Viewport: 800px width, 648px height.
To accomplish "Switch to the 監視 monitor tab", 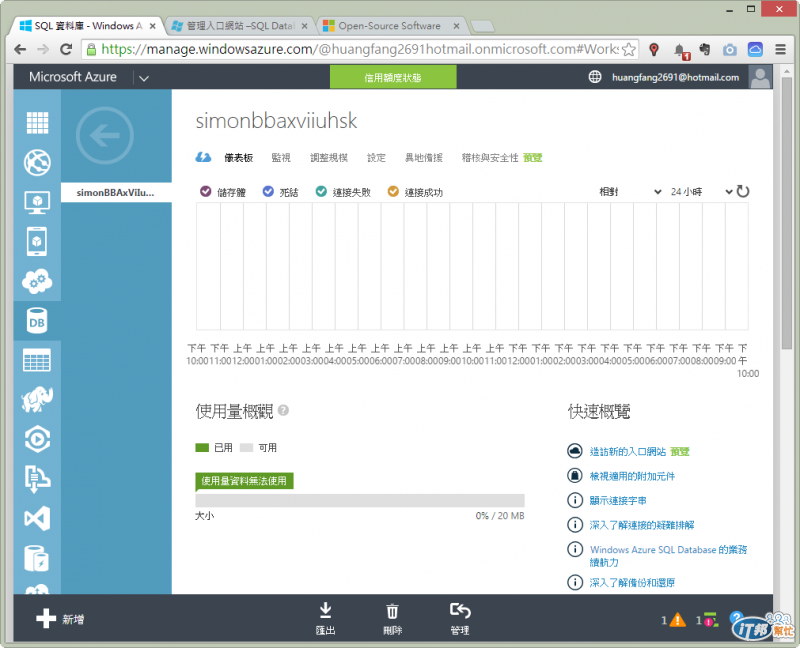I will tap(281, 158).
